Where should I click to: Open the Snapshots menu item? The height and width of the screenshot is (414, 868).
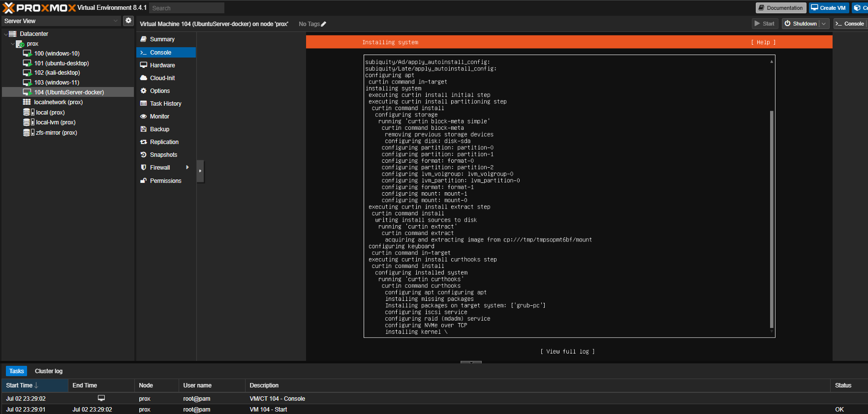pos(166,154)
